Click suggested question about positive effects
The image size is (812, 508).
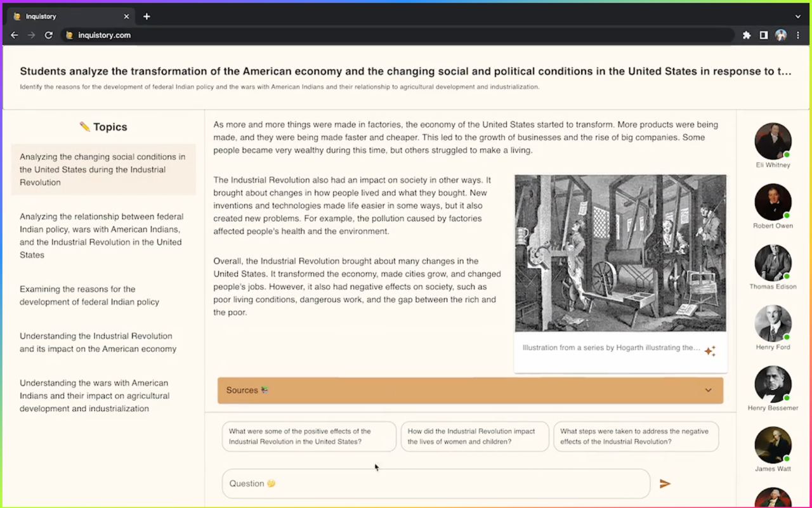click(309, 436)
